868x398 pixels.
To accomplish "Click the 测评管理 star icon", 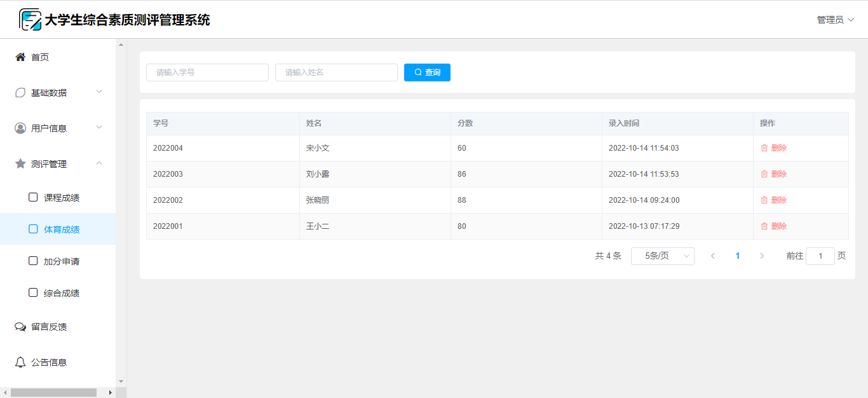I will point(20,164).
